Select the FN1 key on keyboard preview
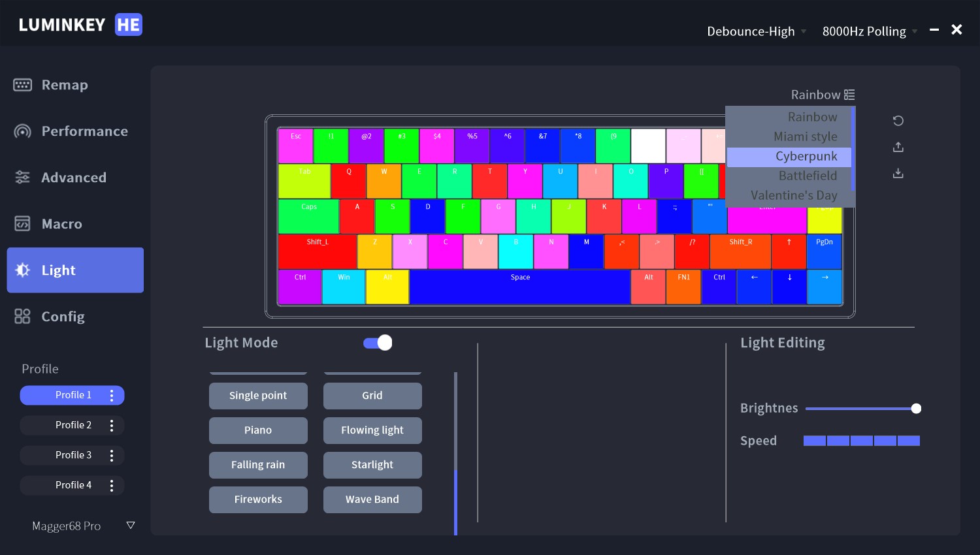The image size is (980, 555). pyautogui.click(x=683, y=287)
